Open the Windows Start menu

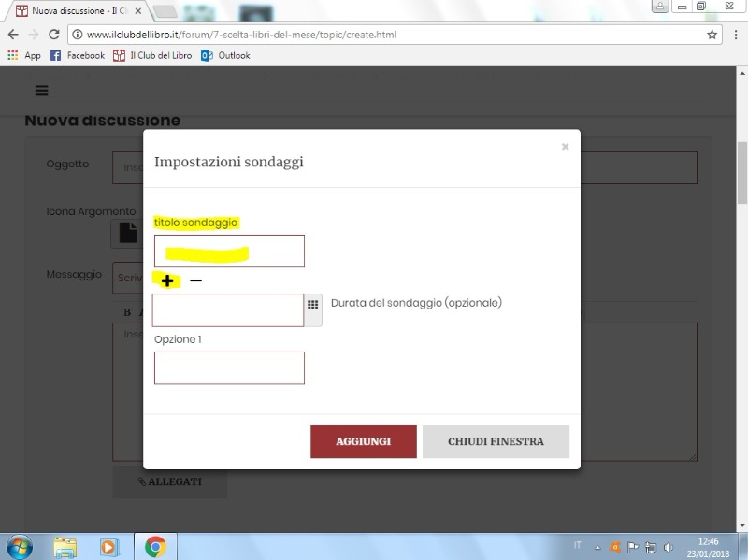point(19,546)
